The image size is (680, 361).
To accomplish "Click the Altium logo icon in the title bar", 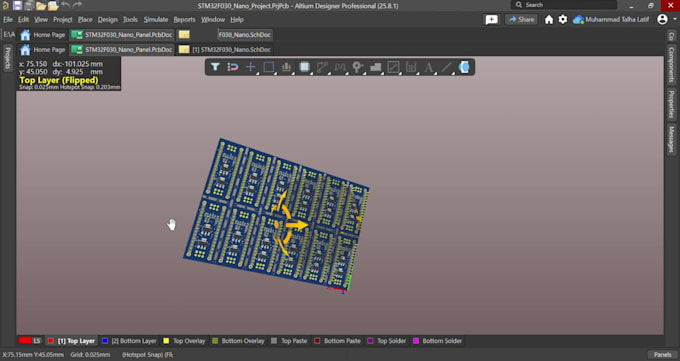I will pyautogui.click(x=5, y=5).
